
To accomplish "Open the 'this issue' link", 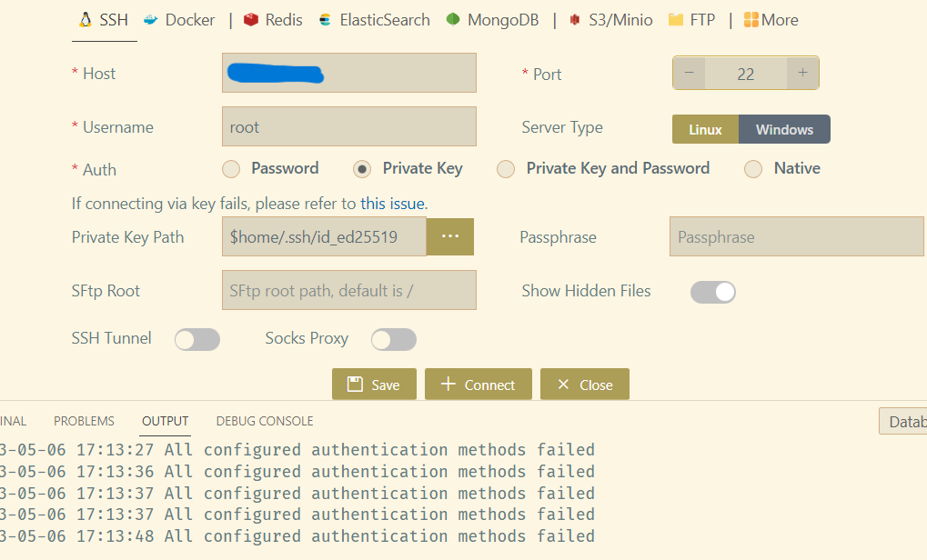I will pos(391,203).
